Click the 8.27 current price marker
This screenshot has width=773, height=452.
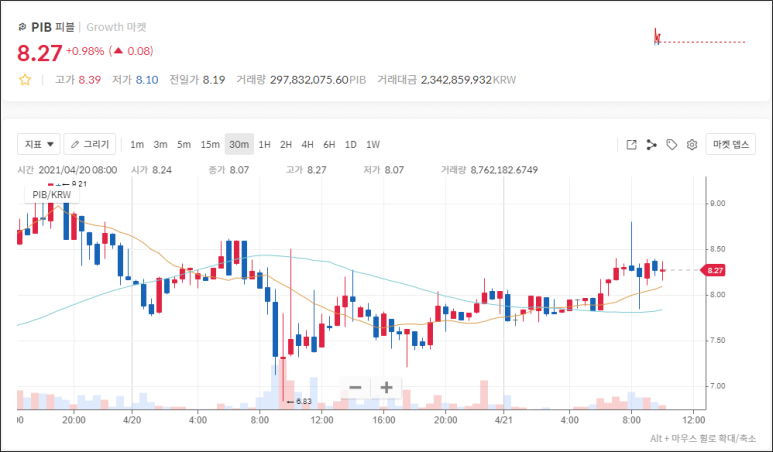(714, 270)
